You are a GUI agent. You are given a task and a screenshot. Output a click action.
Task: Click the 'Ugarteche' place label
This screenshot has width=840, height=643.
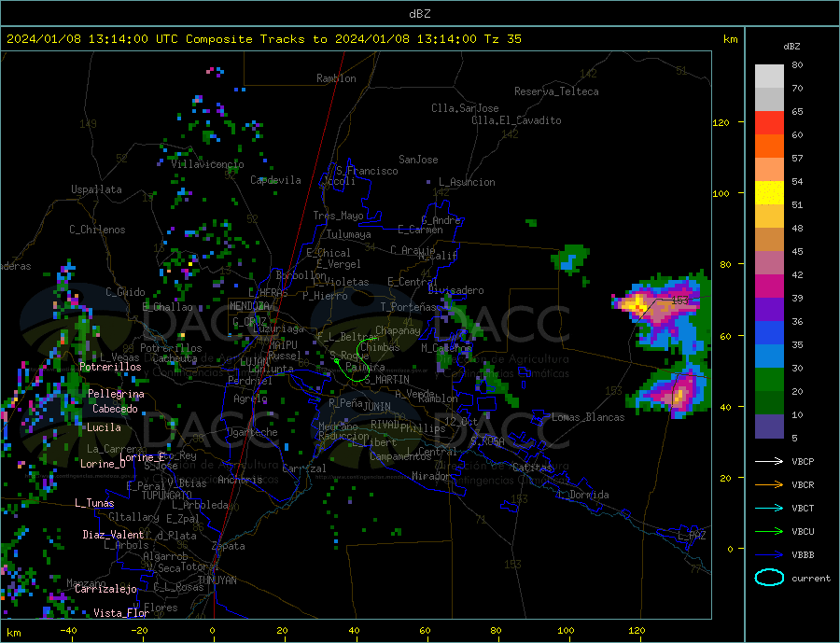252,432
